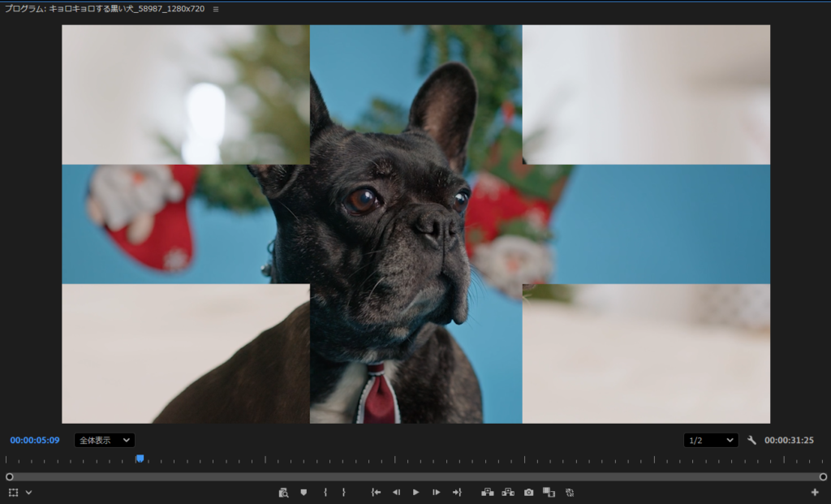
Task: Click the blue playhead on time ruler
Action: [140, 459]
